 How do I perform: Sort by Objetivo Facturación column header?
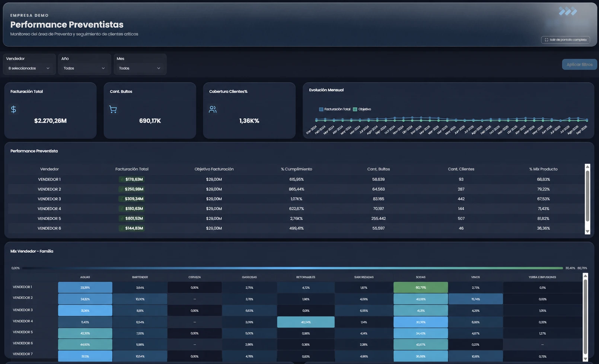pyautogui.click(x=214, y=169)
